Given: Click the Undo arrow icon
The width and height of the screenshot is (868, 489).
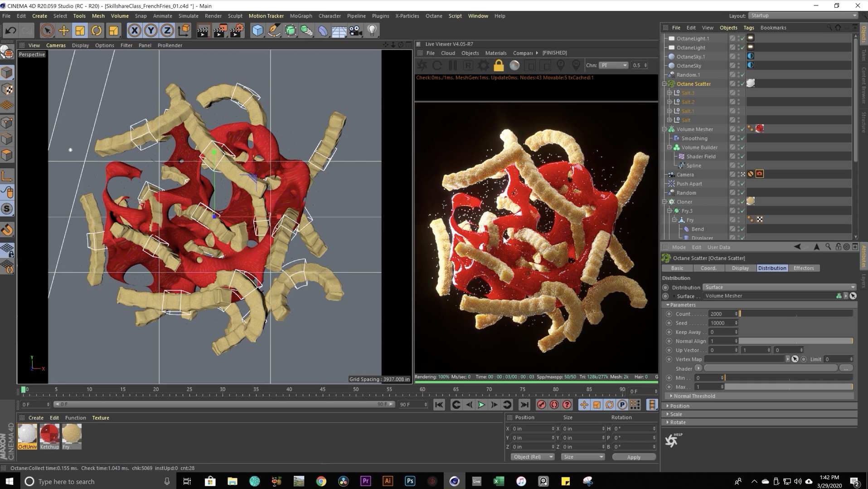Looking at the screenshot, I should [x=11, y=30].
